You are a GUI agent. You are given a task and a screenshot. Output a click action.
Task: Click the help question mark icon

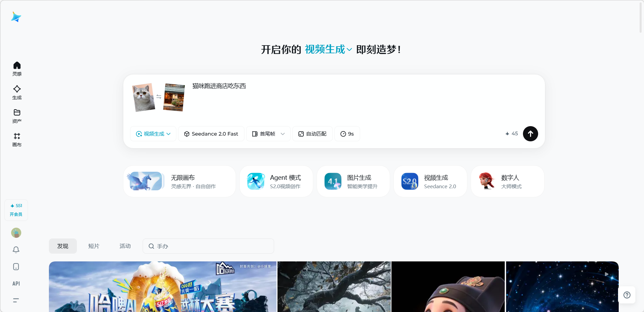(627, 295)
